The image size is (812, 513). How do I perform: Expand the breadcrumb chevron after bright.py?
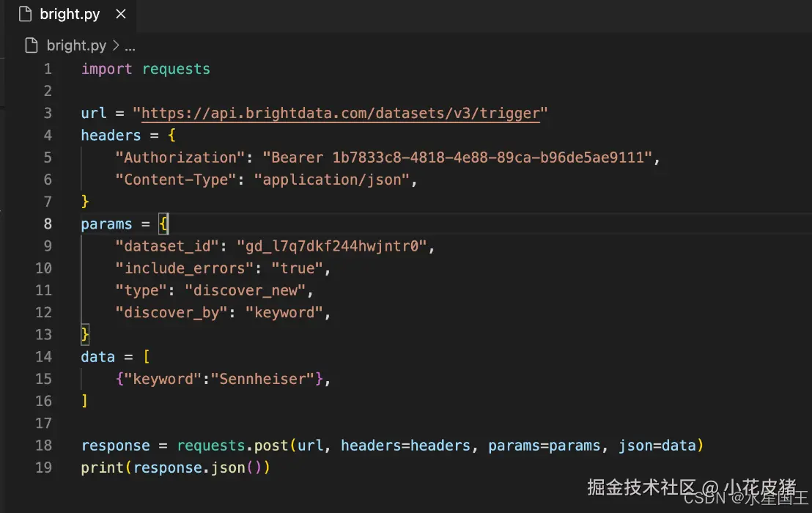(116, 45)
